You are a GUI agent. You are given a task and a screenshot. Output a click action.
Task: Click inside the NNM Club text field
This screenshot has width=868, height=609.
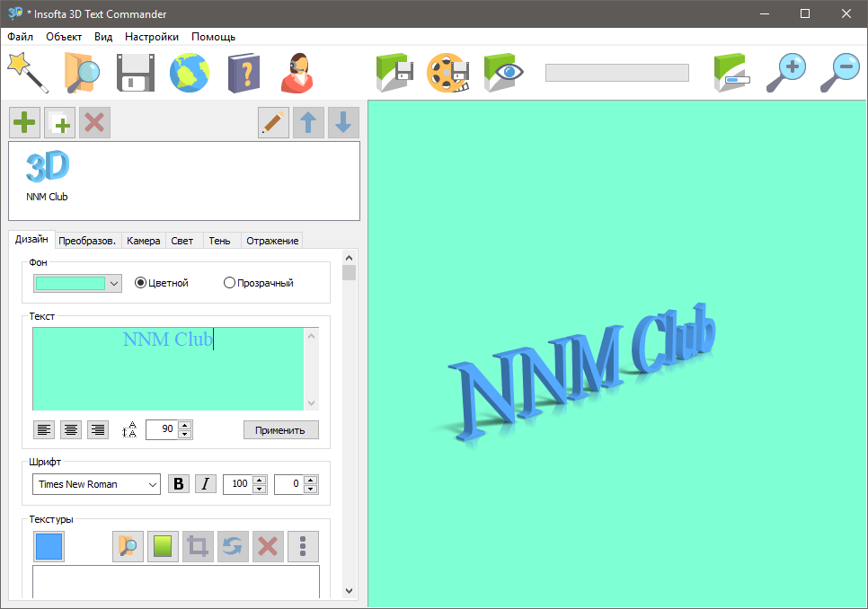tap(168, 369)
